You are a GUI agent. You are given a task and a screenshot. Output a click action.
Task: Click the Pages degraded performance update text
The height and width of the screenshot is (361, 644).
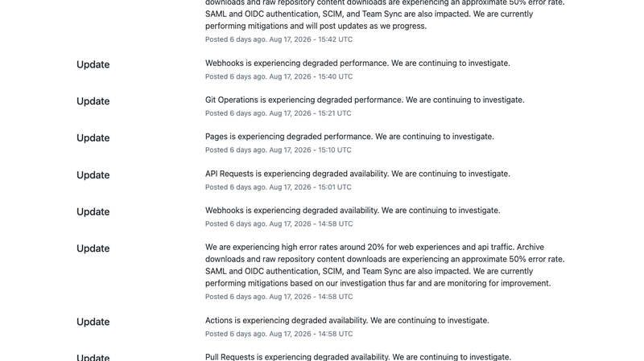(349, 137)
